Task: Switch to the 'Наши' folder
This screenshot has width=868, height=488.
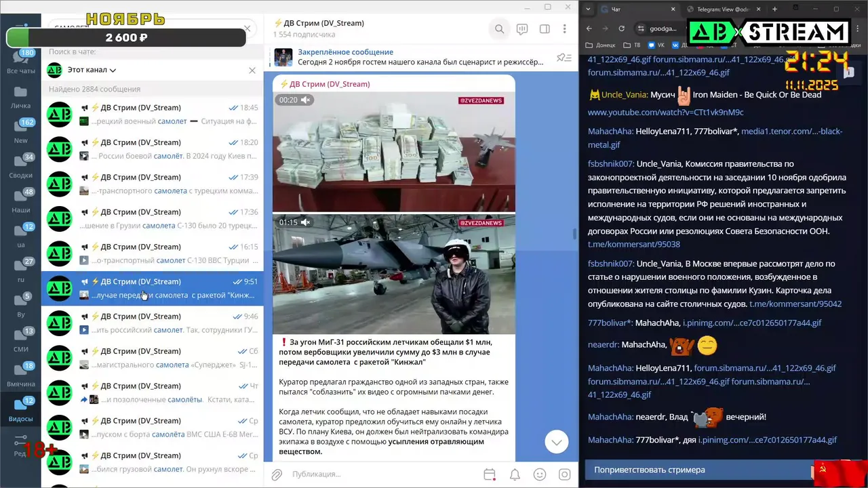Action: click(20, 201)
